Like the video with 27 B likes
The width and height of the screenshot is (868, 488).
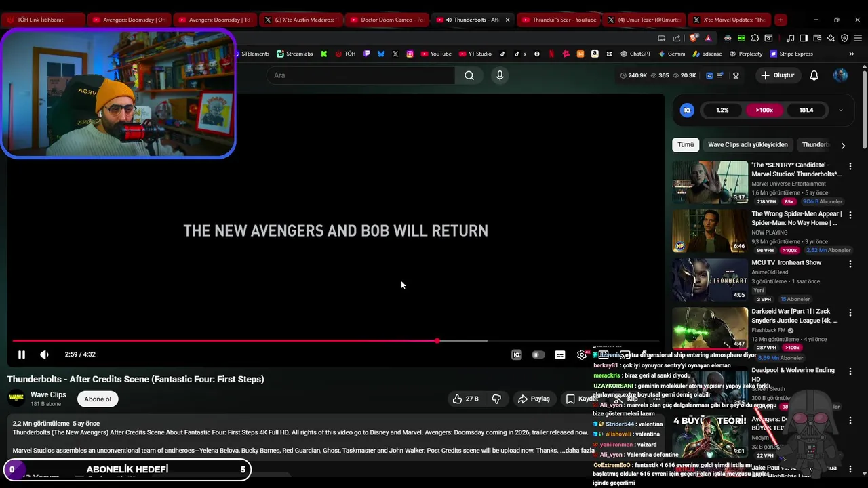[x=465, y=399]
